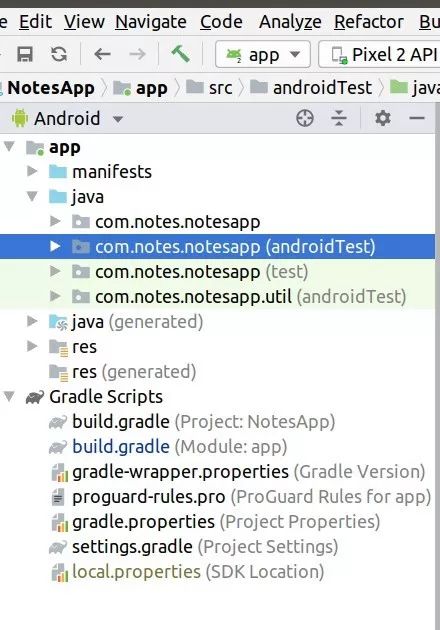Open build.gradle (Module: app)
The width and height of the screenshot is (440, 630).
[217, 446]
